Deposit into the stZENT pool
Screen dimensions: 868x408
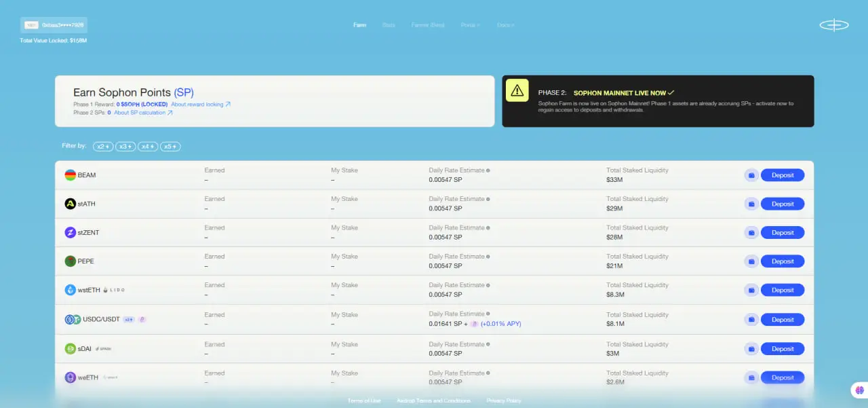point(783,232)
